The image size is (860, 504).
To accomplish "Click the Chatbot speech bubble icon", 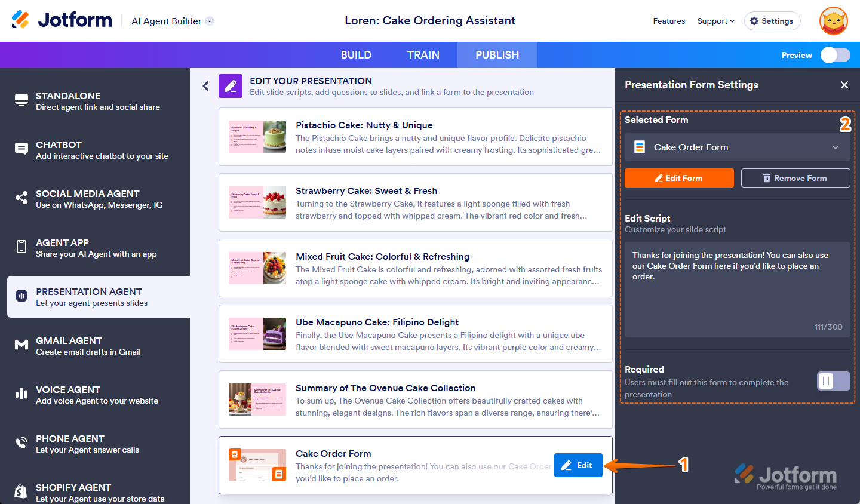I will 21,149.
